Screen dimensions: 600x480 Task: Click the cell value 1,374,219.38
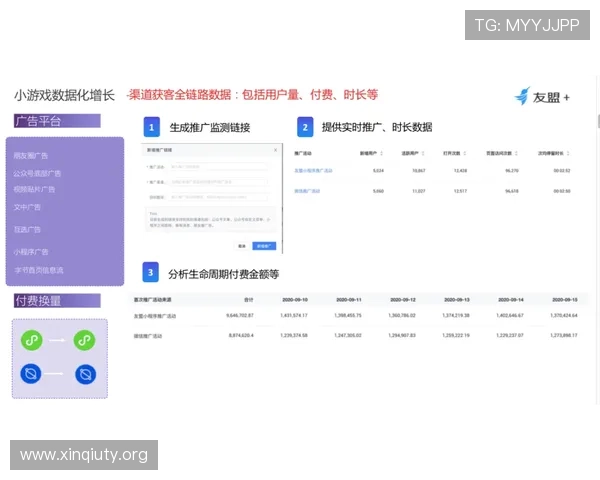pos(456,315)
